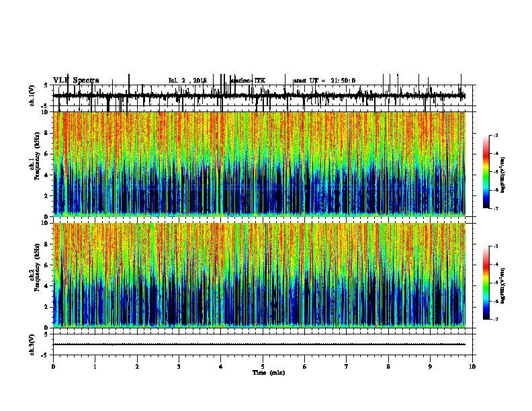This screenshot has height=411, width=532.
Task: Click the ch.1 frequency spectrogram panel
Action: click(x=259, y=164)
